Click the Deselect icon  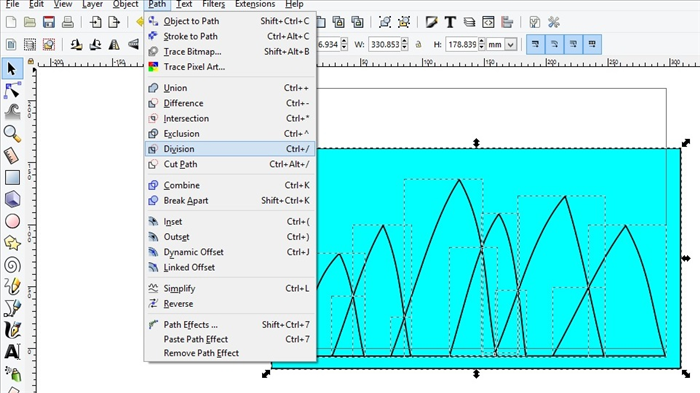coord(49,44)
